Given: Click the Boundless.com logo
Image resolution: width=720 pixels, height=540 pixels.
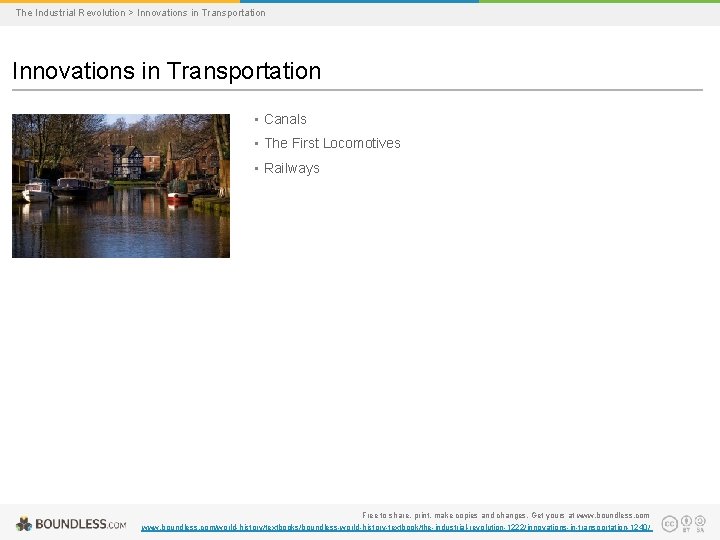Looking at the screenshot, I should (x=71, y=524).
